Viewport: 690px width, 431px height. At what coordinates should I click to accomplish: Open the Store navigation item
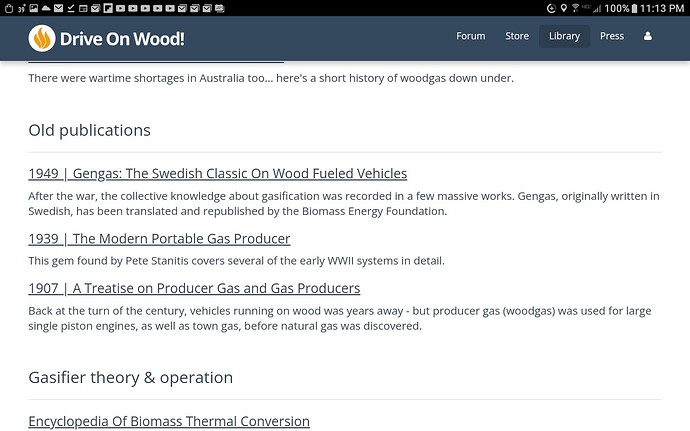click(517, 36)
